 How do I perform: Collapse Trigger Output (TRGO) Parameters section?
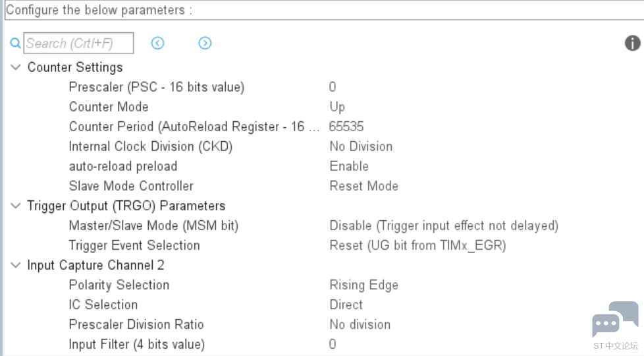[x=16, y=206]
